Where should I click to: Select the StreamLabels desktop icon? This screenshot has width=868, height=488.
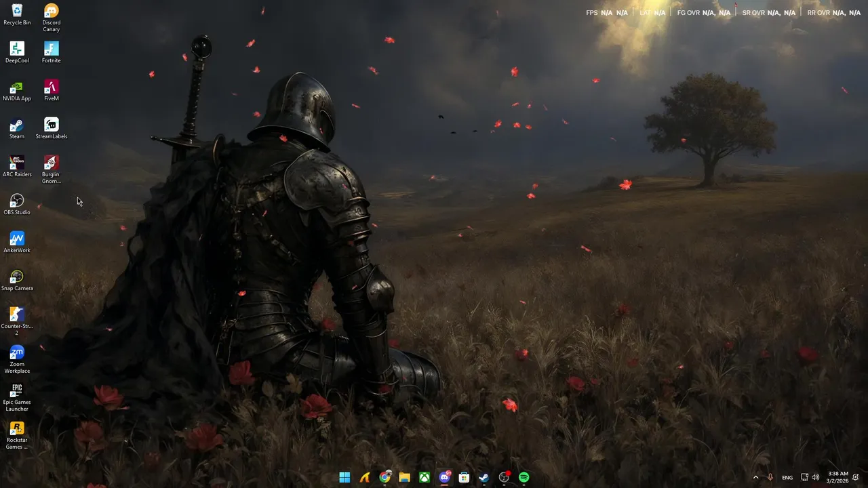[51, 129]
